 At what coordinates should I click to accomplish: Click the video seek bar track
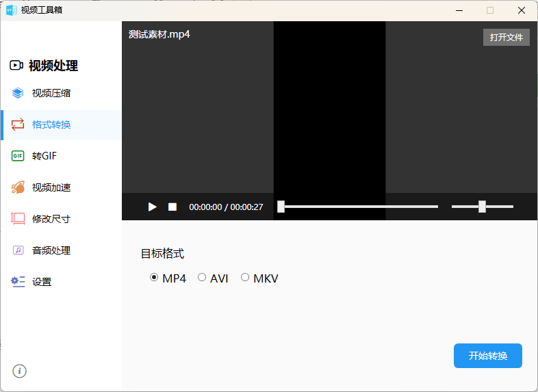pos(358,207)
